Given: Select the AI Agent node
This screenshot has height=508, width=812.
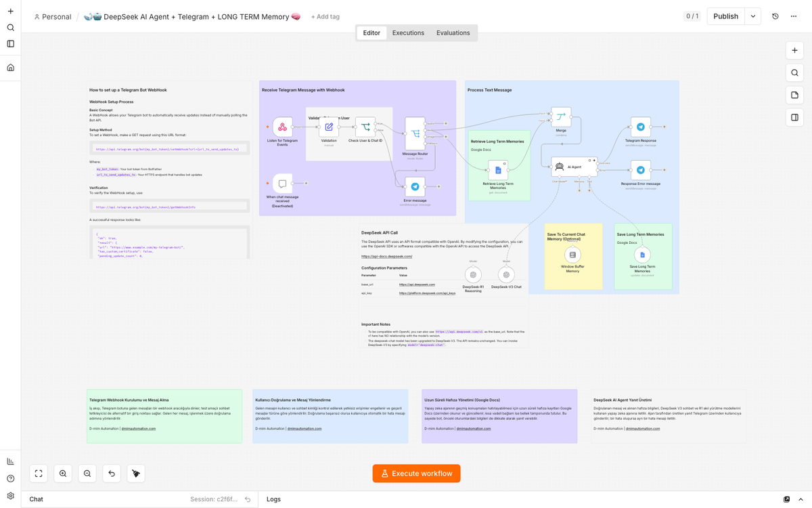Looking at the screenshot, I should (x=574, y=167).
